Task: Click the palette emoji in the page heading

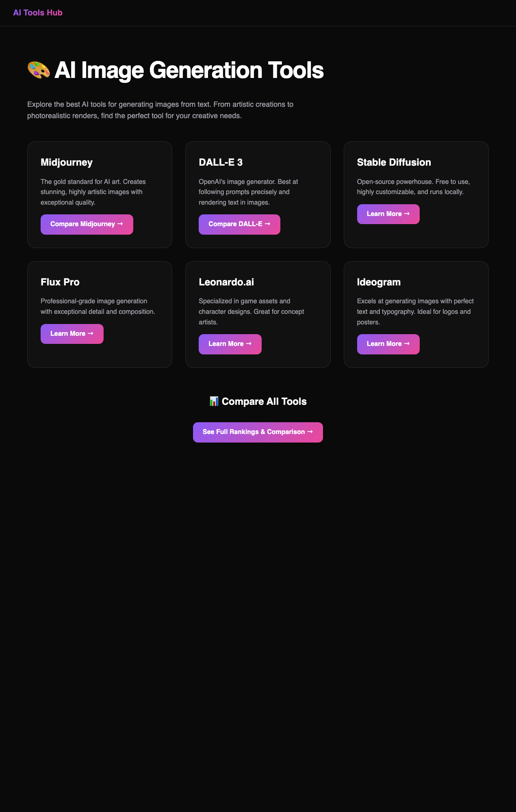Action: (39, 70)
